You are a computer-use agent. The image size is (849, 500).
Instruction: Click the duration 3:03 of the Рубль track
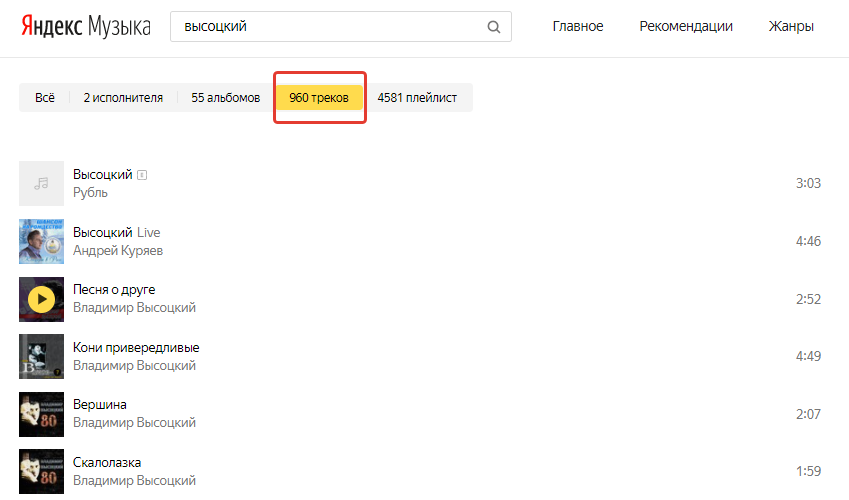(808, 183)
